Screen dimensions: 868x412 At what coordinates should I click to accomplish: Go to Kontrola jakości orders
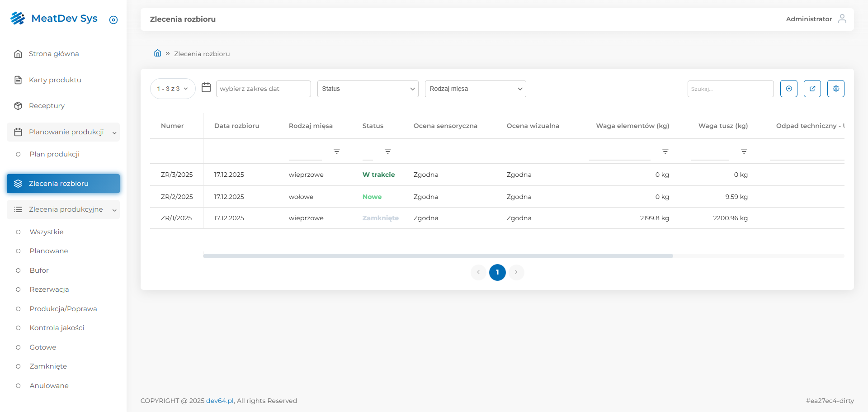click(x=57, y=328)
